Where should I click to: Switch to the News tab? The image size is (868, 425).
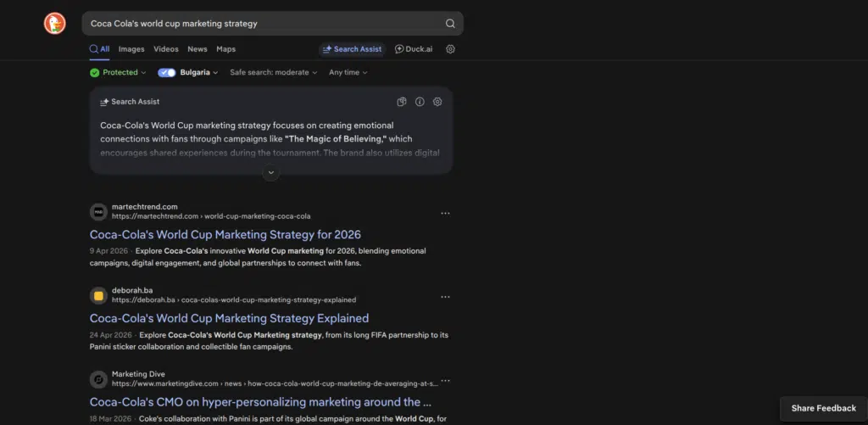[x=197, y=48]
